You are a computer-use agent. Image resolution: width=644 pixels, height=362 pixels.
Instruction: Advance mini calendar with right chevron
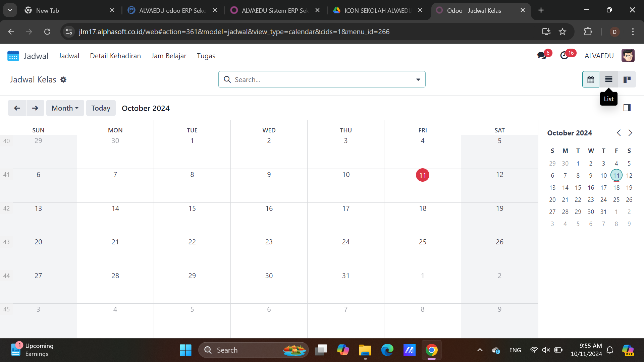(630, 133)
